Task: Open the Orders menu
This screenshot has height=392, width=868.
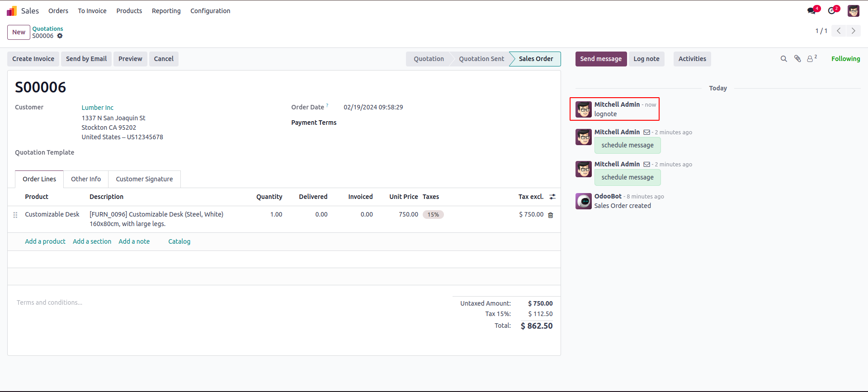Action: click(58, 11)
